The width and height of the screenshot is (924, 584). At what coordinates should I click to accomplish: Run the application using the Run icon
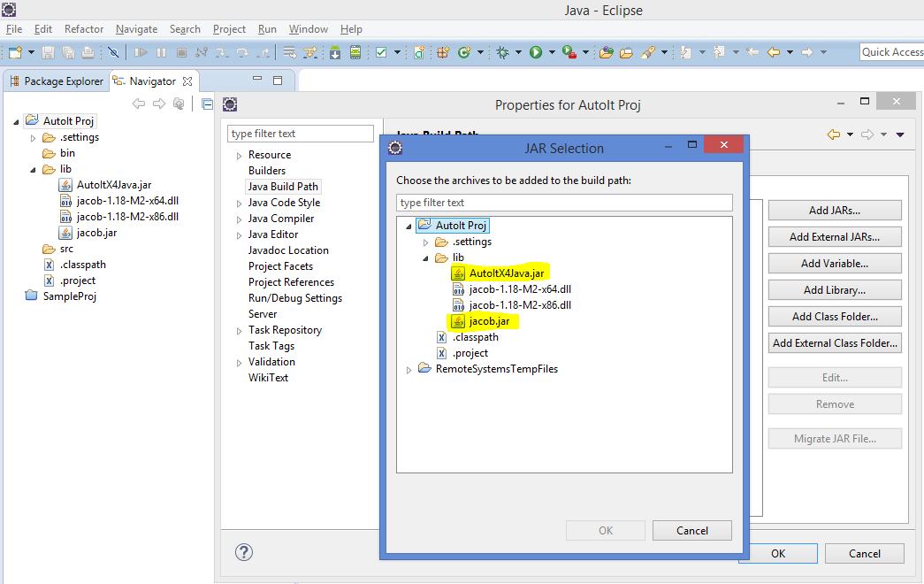pos(537,51)
